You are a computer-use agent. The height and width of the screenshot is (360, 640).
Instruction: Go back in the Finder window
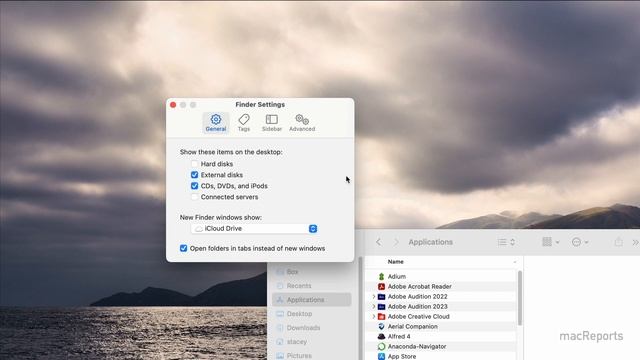[x=378, y=242]
